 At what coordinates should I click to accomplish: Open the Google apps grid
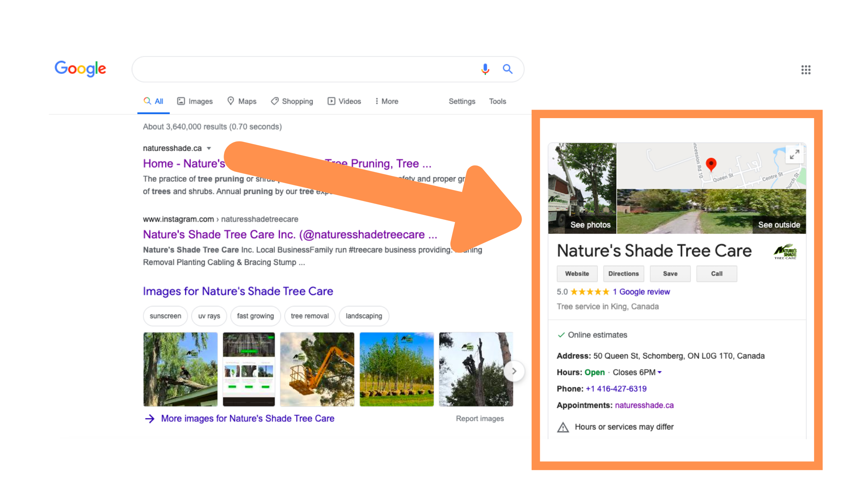806,70
